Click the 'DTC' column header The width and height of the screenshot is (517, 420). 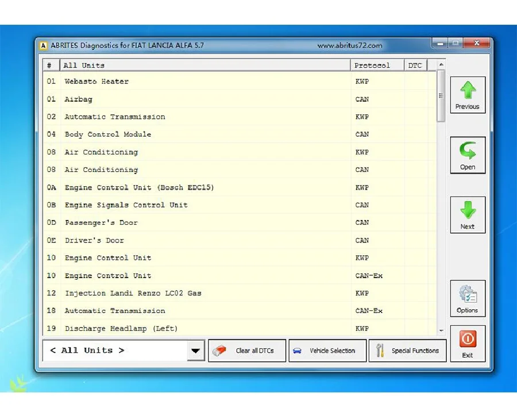(415, 65)
